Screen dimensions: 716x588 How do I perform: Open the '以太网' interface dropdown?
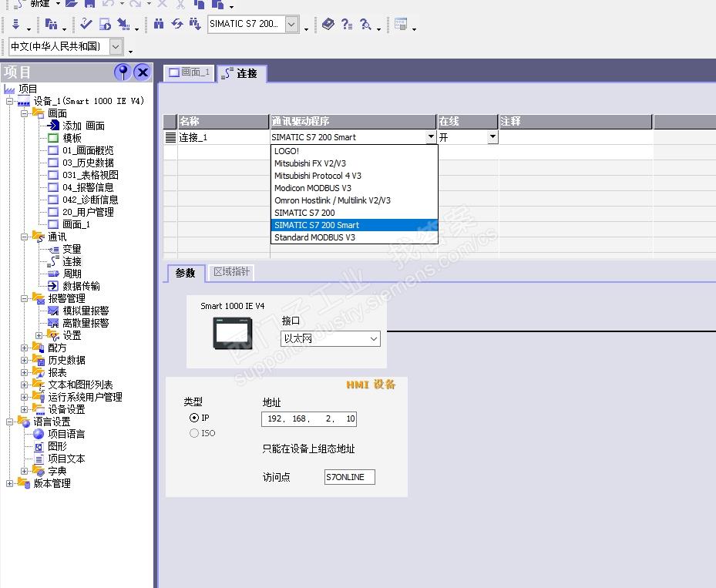(330, 339)
